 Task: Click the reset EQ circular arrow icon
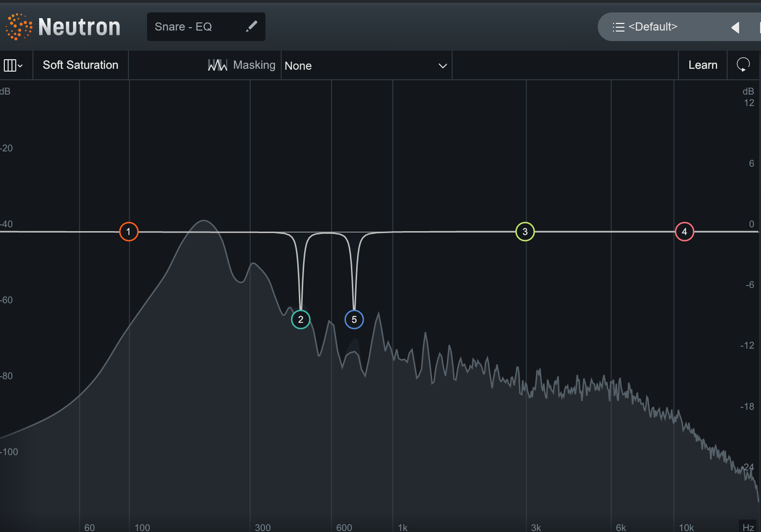(743, 64)
